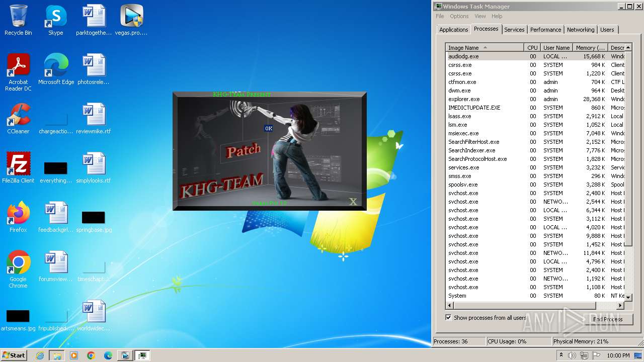The height and width of the screenshot is (362, 644).
Task: Click OK in the KHG-Team patcher
Action: (x=269, y=128)
